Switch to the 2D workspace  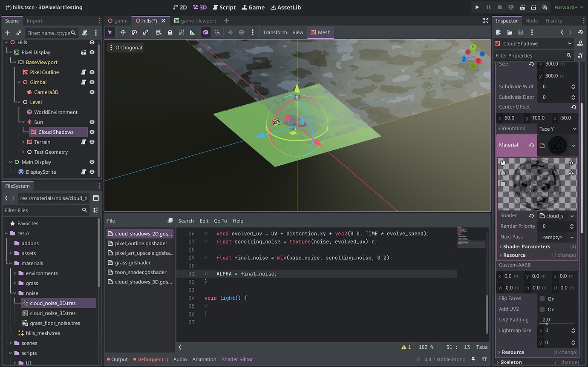(181, 7)
